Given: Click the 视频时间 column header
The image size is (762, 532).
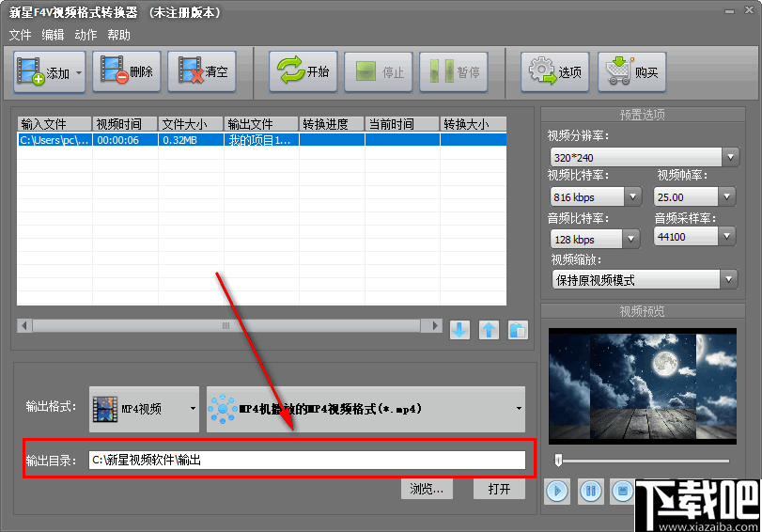Looking at the screenshot, I should (125, 124).
